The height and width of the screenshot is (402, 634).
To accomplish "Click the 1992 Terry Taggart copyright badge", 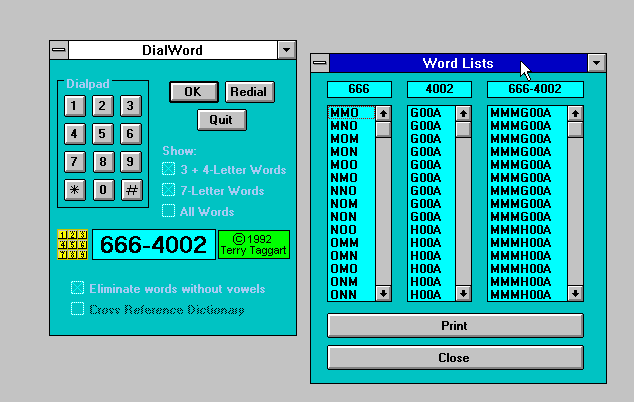I will pos(254,244).
